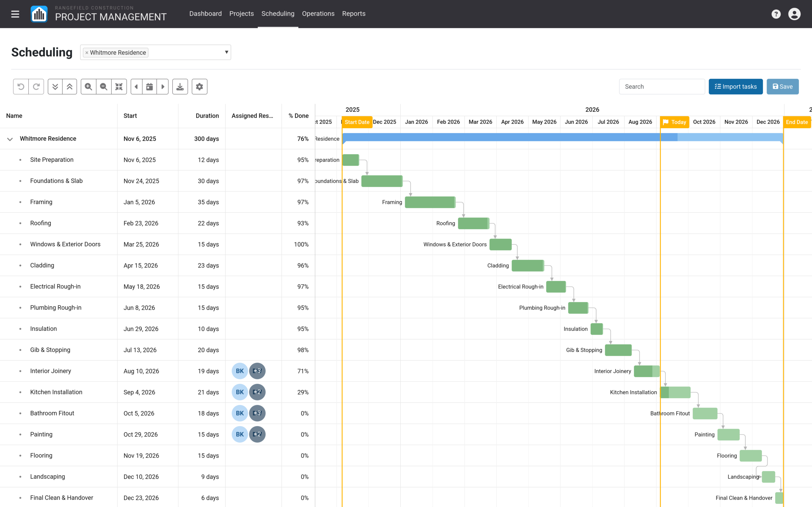Click the Kitchen Installation progress bar
The width and height of the screenshot is (812, 507).
[675, 392]
